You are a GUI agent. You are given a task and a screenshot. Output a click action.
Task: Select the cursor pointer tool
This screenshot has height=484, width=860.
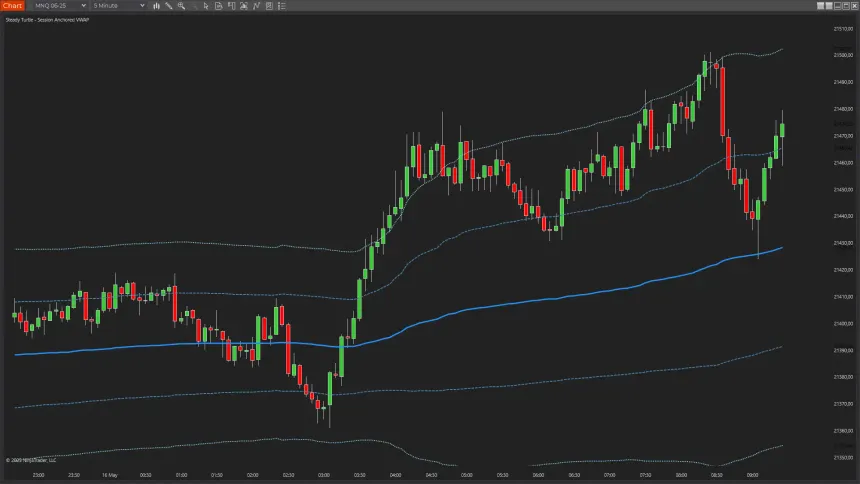[206, 6]
